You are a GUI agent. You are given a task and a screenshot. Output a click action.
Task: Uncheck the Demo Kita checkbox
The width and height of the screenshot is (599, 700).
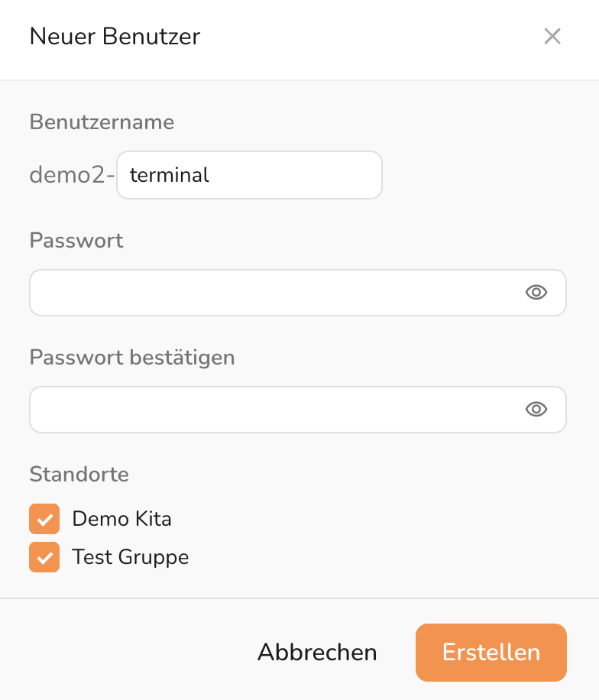[44, 519]
